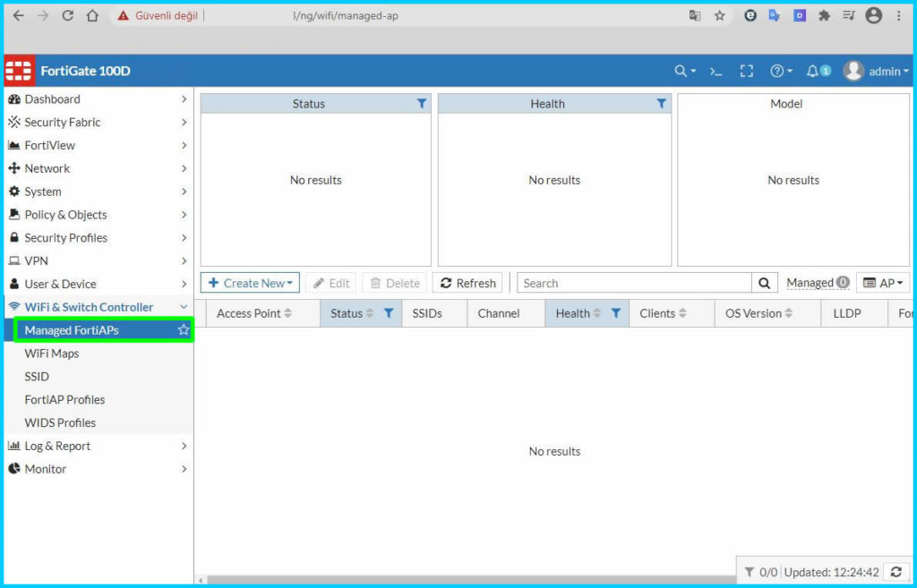Open the Create New dropdown button

tap(251, 283)
